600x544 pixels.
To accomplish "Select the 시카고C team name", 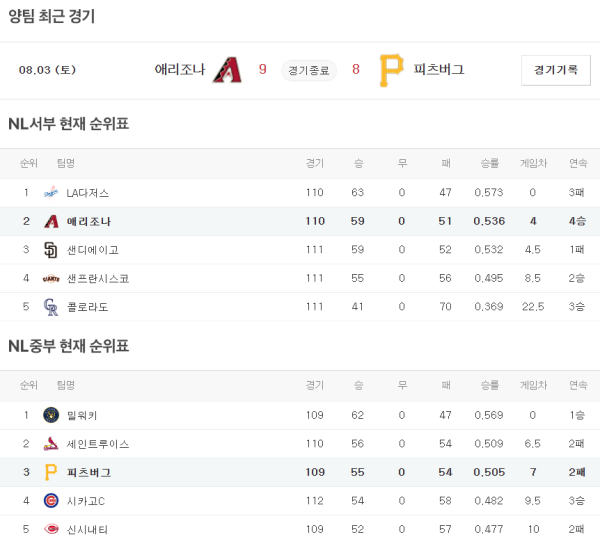I will (x=86, y=501).
